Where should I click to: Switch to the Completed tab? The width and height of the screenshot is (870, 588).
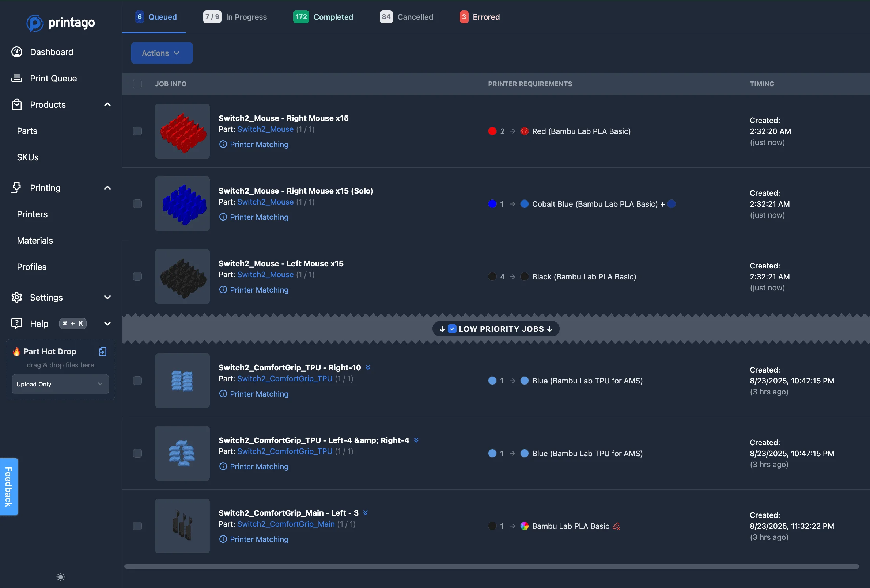[323, 17]
